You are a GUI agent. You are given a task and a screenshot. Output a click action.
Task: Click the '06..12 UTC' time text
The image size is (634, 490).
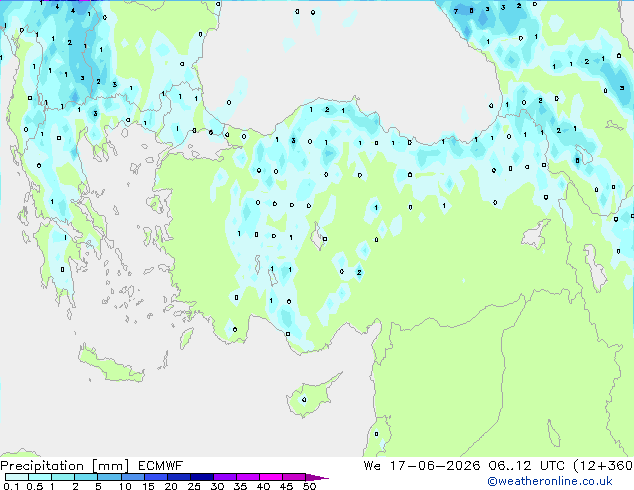point(526,466)
